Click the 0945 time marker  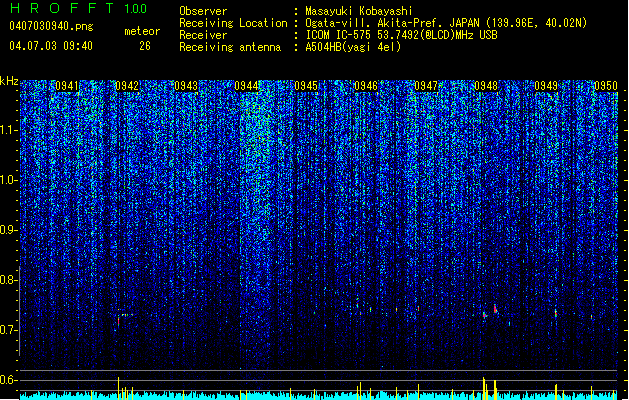tap(306, 86)
